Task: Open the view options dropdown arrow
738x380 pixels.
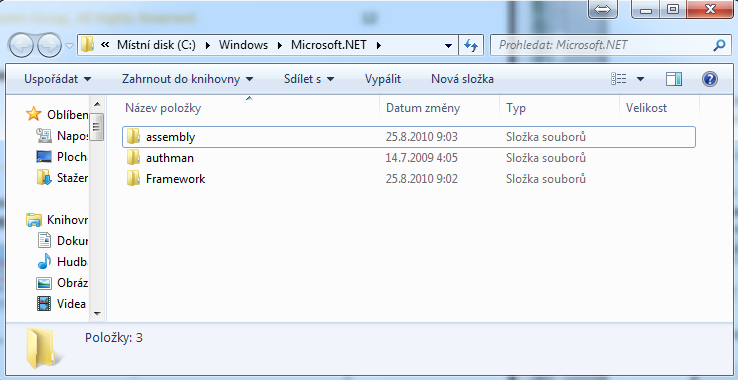Action: (x=640, y=79)
